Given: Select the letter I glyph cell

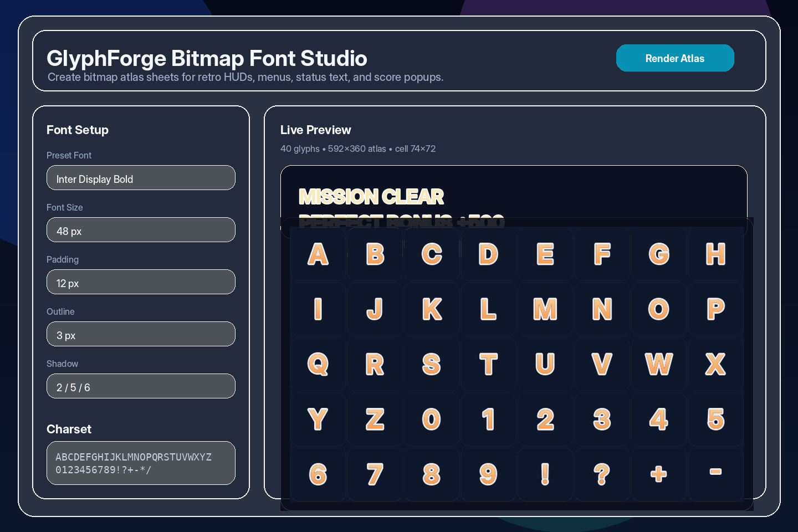Looking at the screenshot, I should (318, 309).
